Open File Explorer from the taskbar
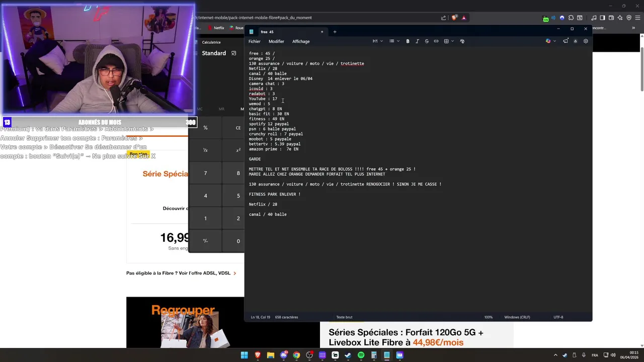Screen dimensions: 644x362 270,355
